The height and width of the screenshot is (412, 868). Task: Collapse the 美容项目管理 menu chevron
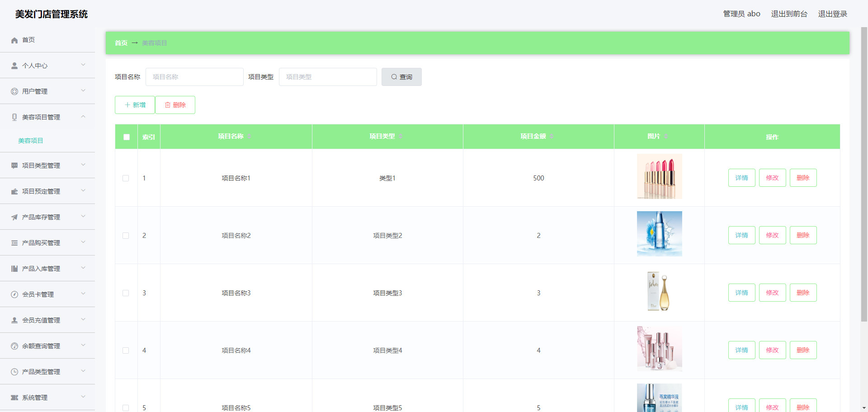(x=83, y=117)
